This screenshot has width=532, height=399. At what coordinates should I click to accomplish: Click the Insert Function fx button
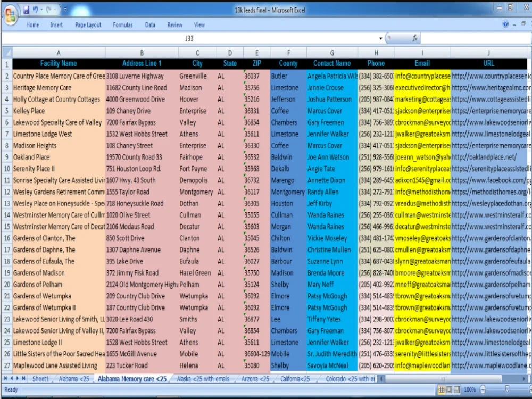414,38
